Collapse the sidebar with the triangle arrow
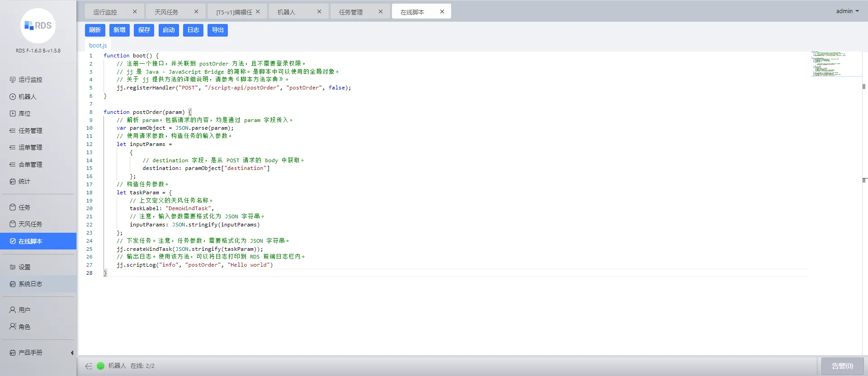 pyautogui.click(x=72, y=353)
